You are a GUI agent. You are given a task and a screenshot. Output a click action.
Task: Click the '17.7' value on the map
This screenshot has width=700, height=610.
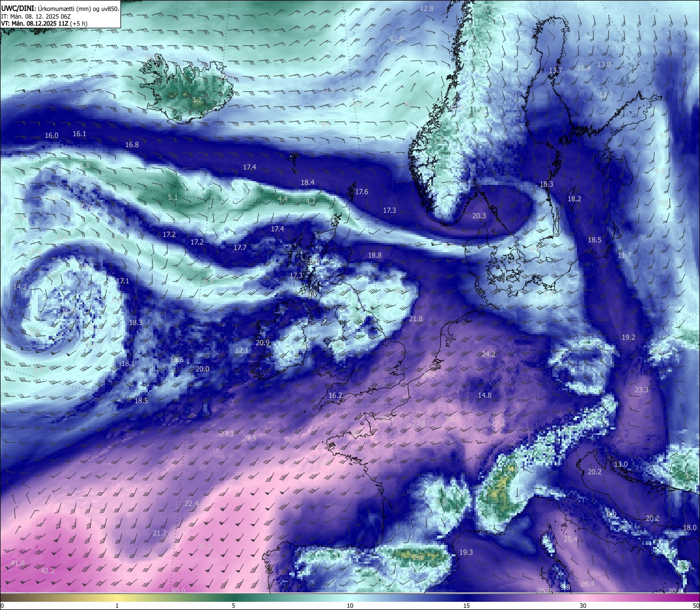click(x=240, y=248)
